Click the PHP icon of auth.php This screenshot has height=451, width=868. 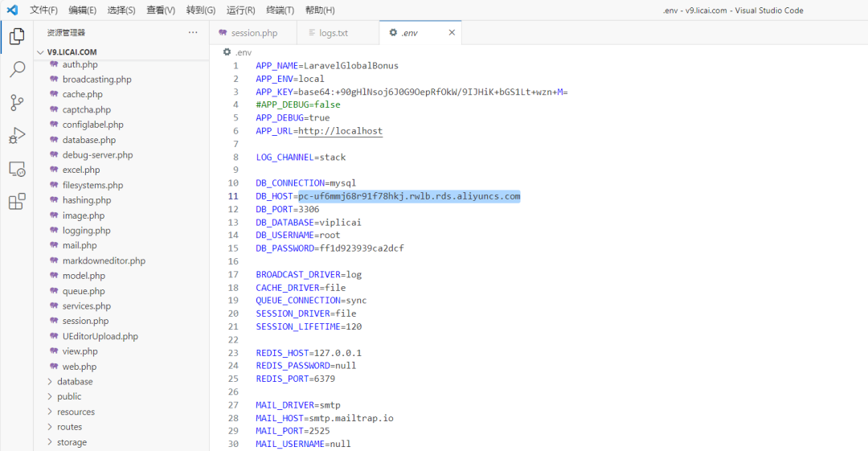click(54, 64)
